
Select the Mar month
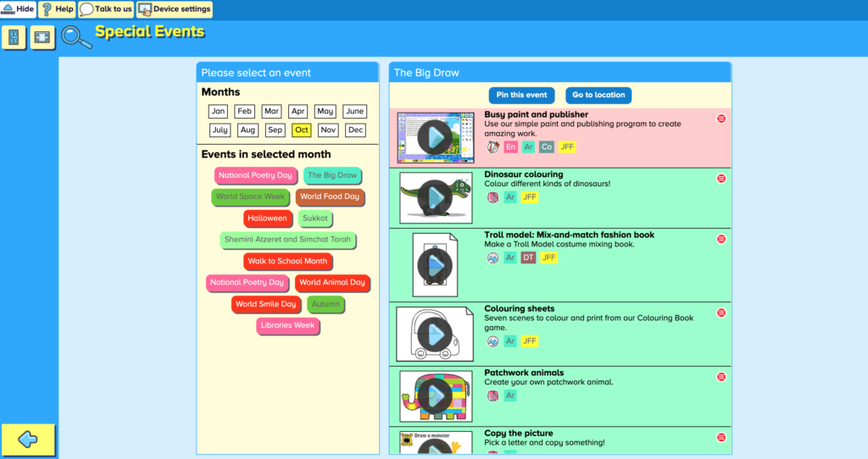pos(271,111)
